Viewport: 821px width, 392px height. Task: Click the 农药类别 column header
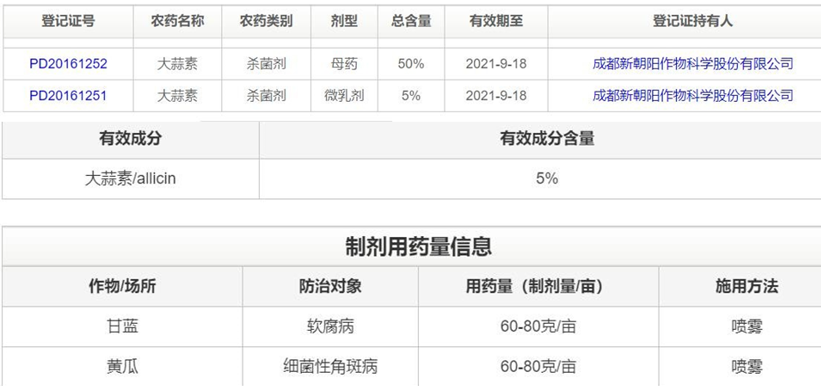coord(266,21)
